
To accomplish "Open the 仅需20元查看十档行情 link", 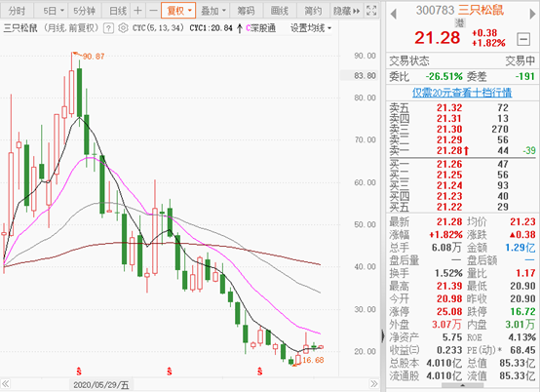I will point(462,93).
